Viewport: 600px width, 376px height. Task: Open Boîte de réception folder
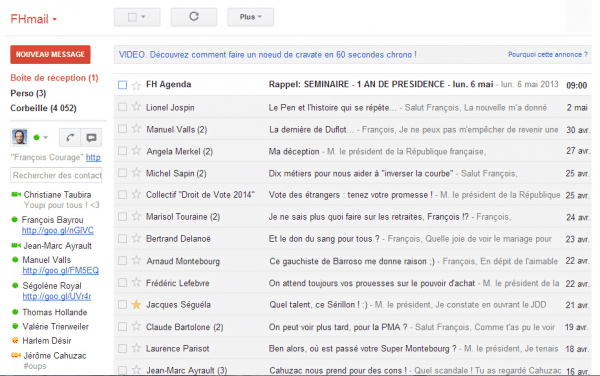[x=54, y=78]
